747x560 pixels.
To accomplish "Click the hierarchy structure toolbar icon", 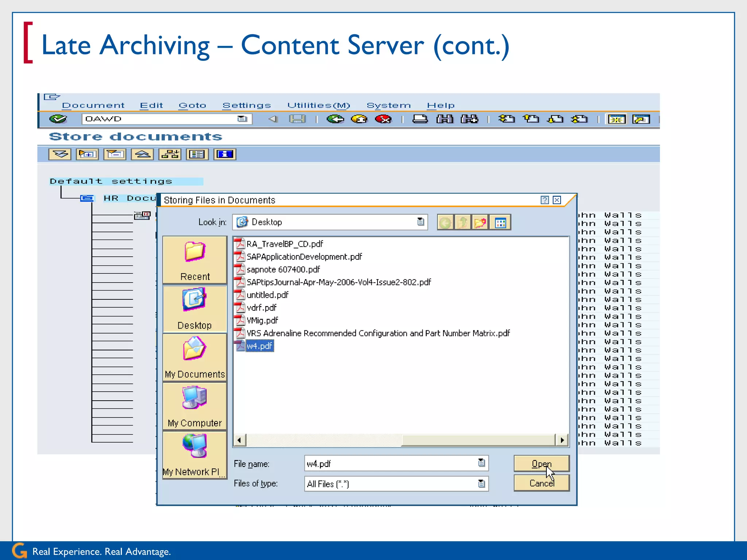I will [x=170, y=154].
